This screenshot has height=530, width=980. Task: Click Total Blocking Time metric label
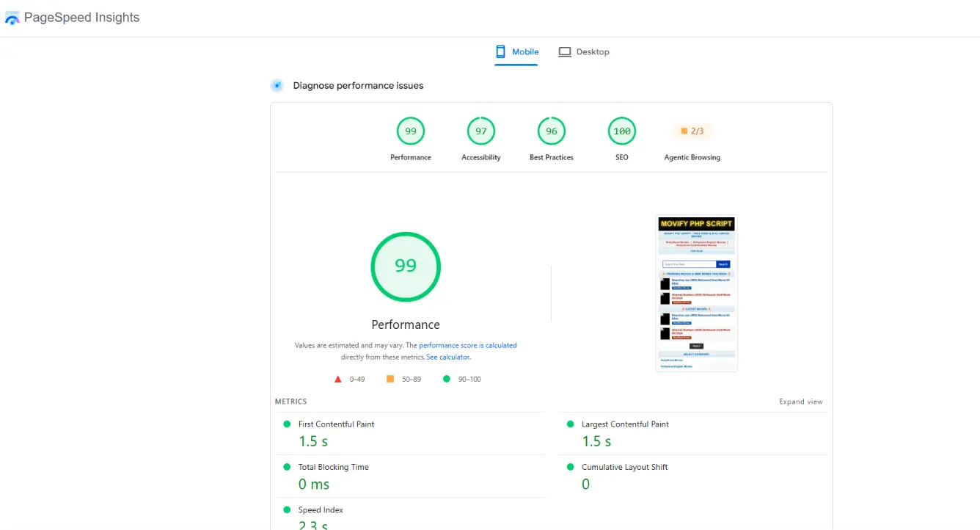(x=334, y=467)
